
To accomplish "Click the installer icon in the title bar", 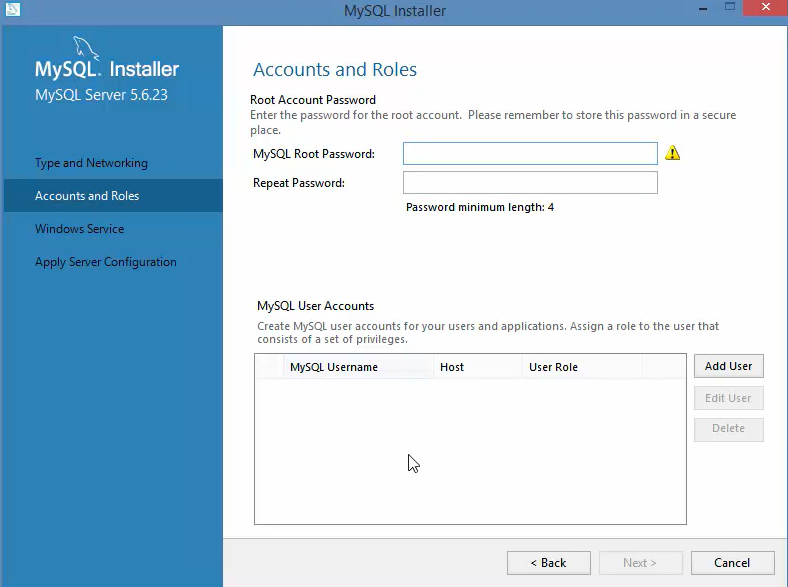I will pyautogui.click(x=10, y=10).
